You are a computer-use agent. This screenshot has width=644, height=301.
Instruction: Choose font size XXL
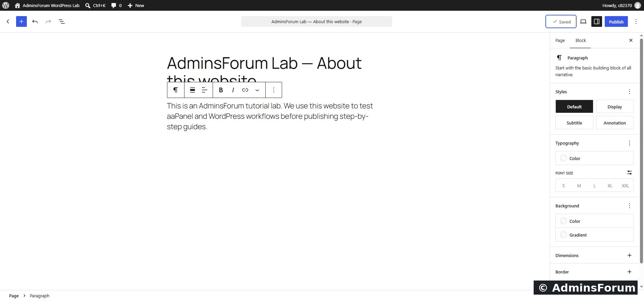(x=625, y=186)
